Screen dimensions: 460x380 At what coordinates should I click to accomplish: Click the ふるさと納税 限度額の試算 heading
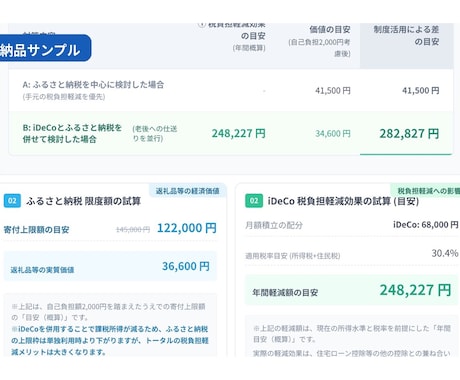click(x=83, y=201)
